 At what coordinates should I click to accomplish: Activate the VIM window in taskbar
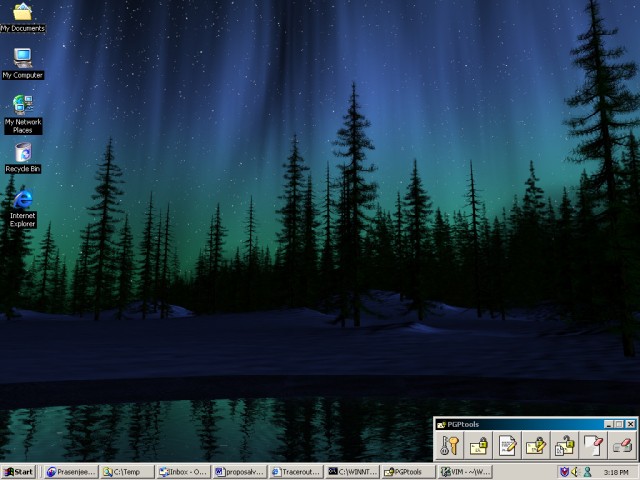click(x=463, y=472)
